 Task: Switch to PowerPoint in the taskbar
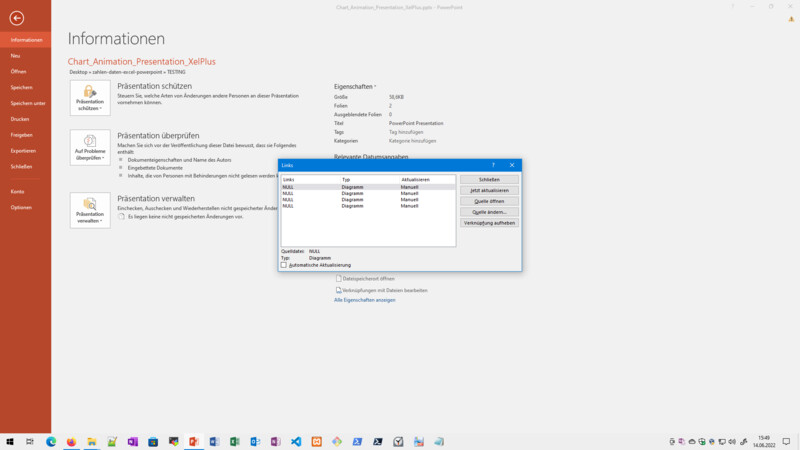(193, 441)
